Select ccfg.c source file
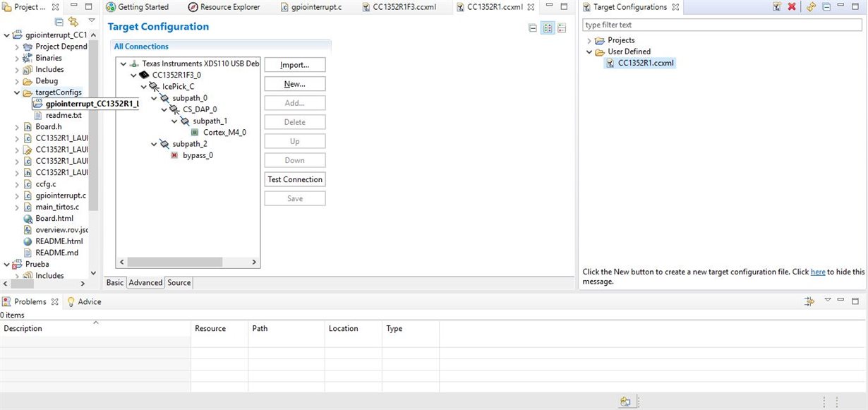 tap(45, 184)
